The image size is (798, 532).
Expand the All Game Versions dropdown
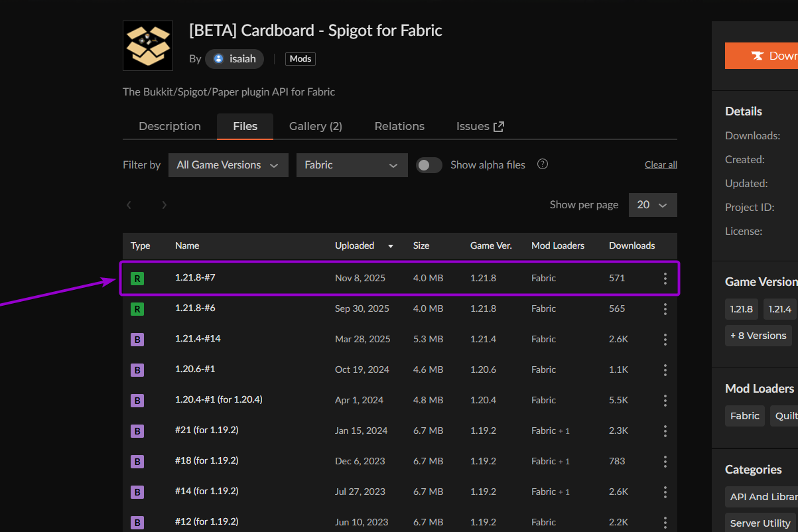228,165
